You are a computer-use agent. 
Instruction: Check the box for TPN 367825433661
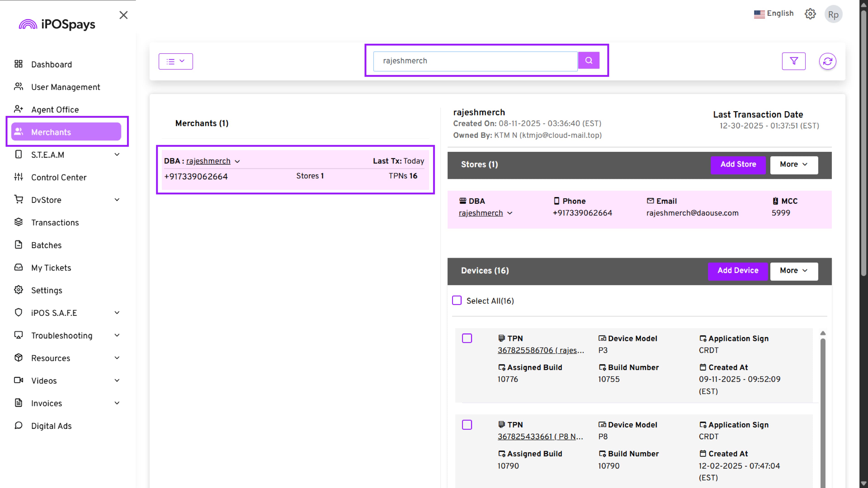pos(467,424)
